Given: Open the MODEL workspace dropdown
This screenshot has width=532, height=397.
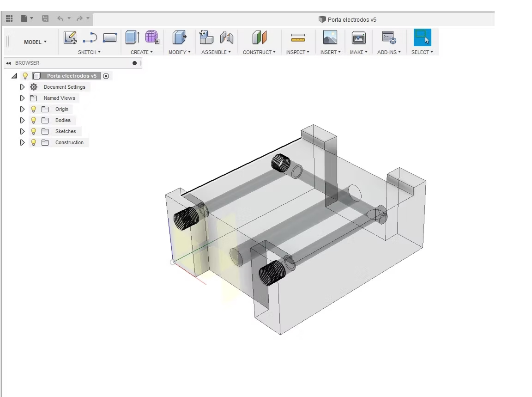Looking at the screenshot, I should [35, 42].
